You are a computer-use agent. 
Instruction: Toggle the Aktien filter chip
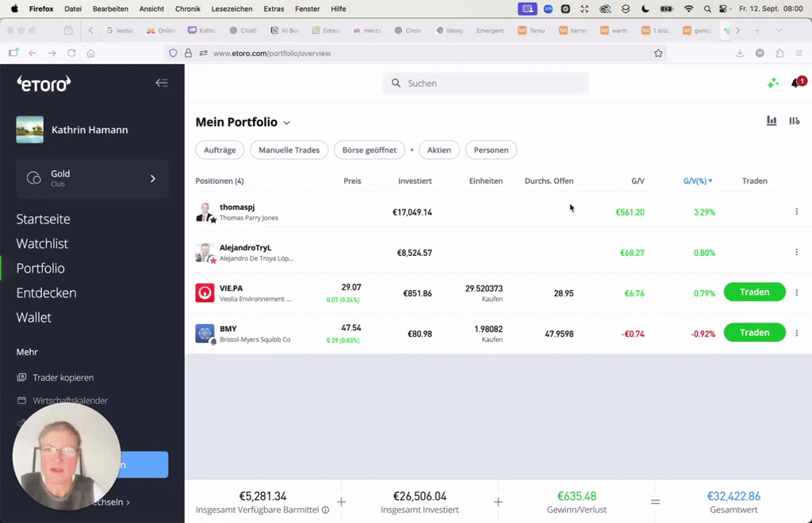(439, 150)
